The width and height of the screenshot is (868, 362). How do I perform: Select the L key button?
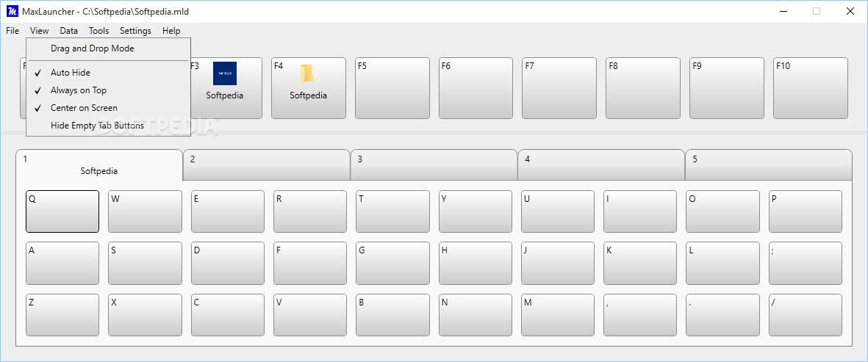[x=723, y=263]
